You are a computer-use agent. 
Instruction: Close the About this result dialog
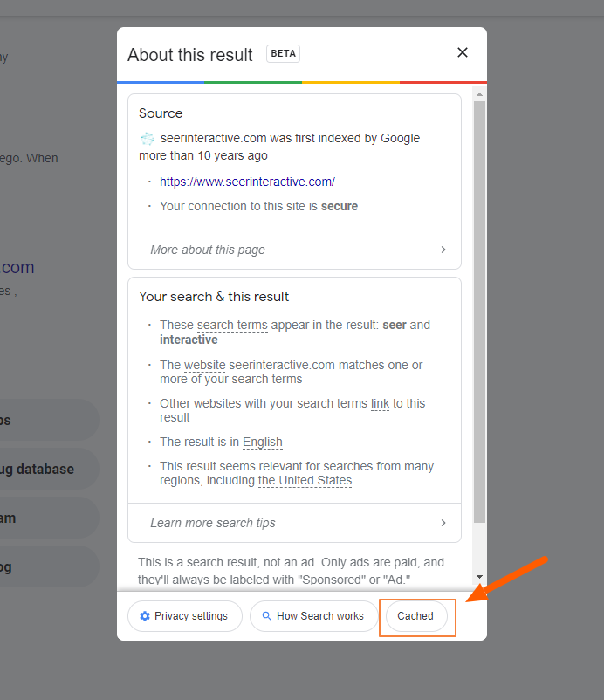click(463, 52)
